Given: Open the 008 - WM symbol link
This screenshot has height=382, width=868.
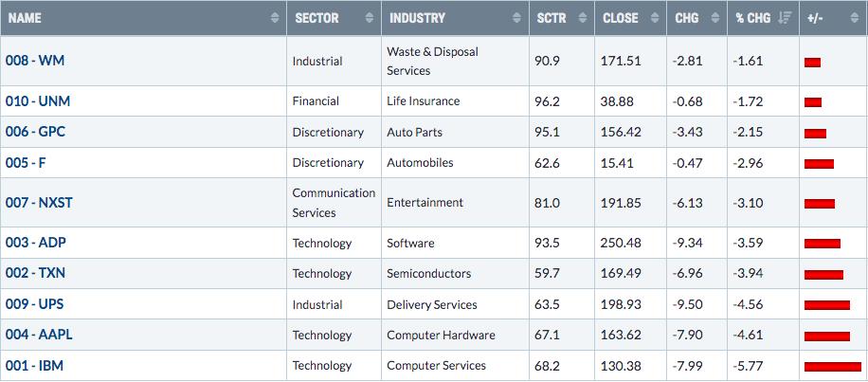Looking at the screenshot, I should (x=35, y=61).
